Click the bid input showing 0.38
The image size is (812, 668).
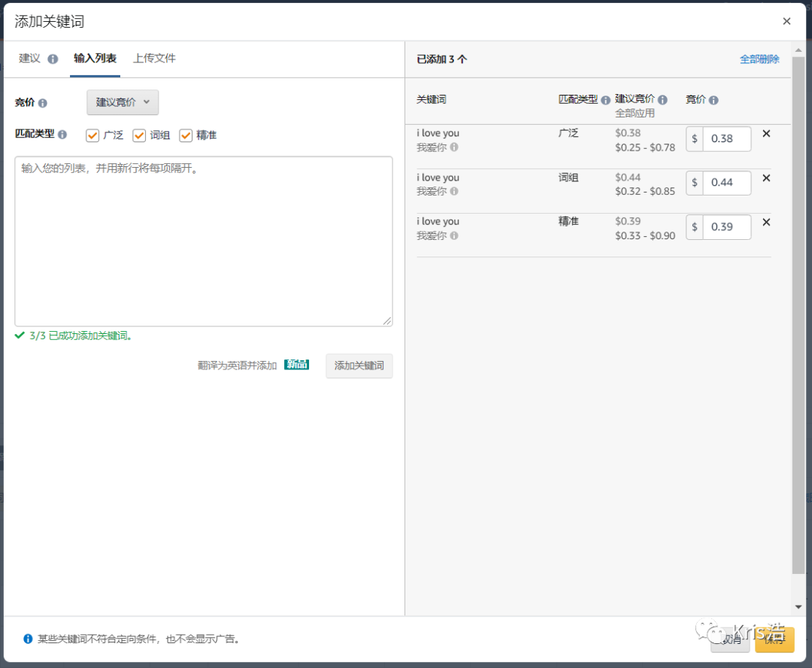(x=723, y=138)
